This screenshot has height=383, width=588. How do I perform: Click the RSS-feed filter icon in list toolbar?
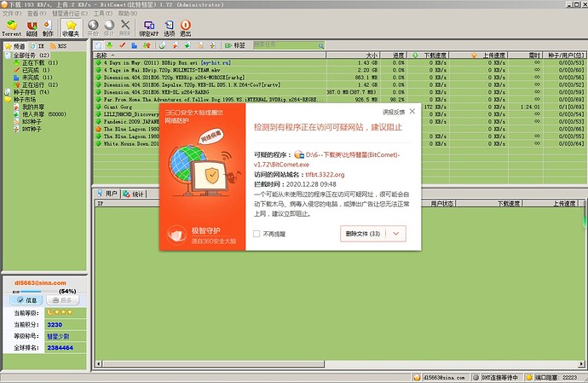[x=200, y=45]
